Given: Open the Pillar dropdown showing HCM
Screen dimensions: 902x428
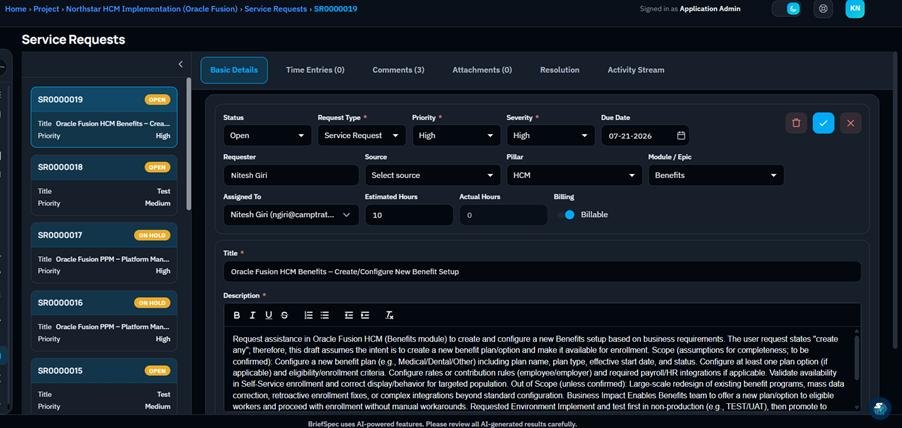Looking at the screenshot, I should click(x=574, y=175).
